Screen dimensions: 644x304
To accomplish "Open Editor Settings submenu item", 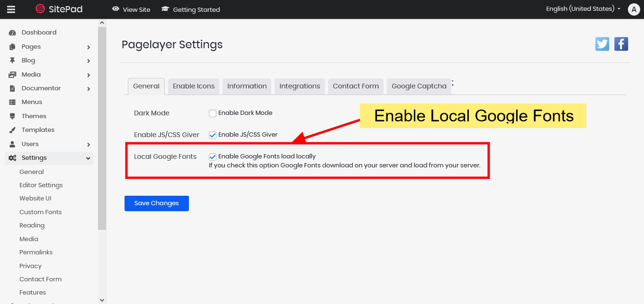I will tap(41, 185).
